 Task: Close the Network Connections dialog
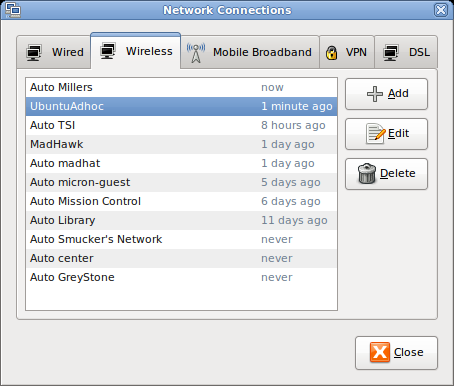pyautogui.click(x=396, y=353)
